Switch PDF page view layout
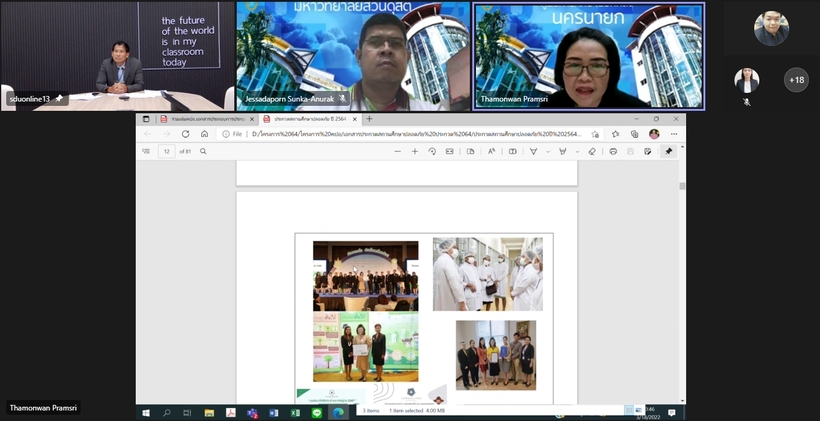820x421 pixels. point(471,151)
